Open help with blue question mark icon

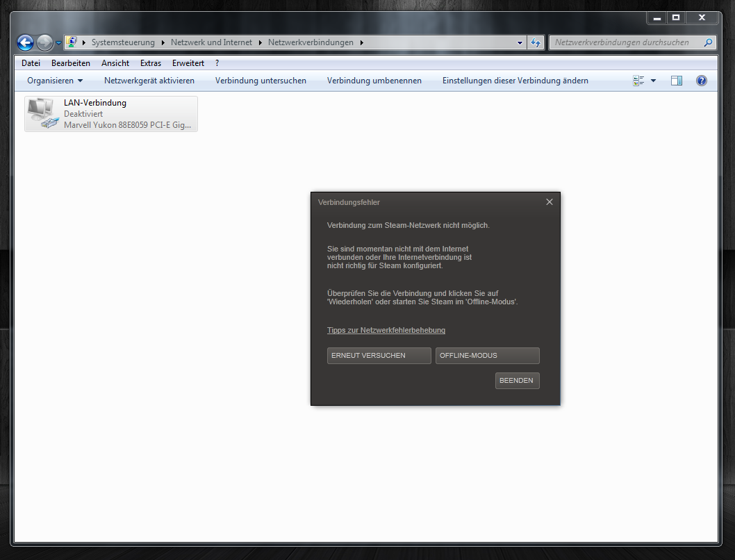(x=701, y=81)
